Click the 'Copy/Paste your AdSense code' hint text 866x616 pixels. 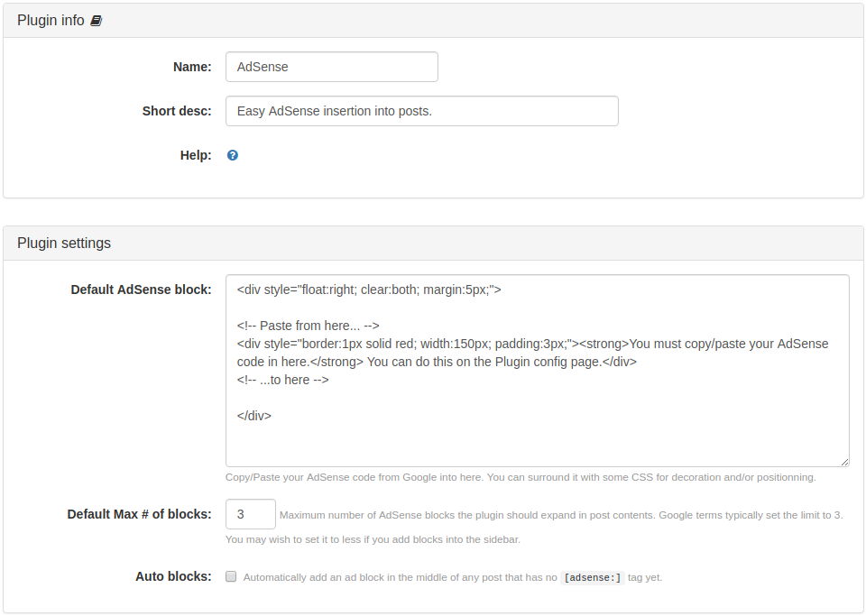click(x=521, y=477)
